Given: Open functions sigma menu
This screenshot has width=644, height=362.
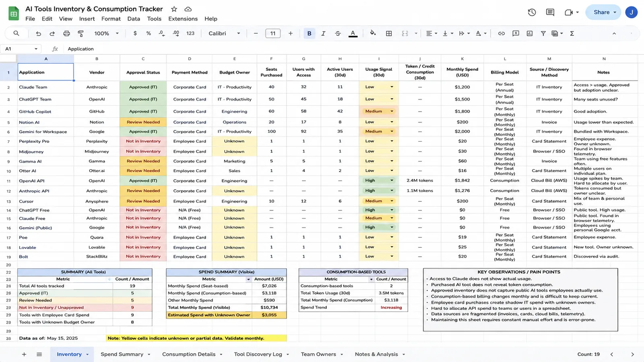Looking at the screenshot, I should (572, 33).
